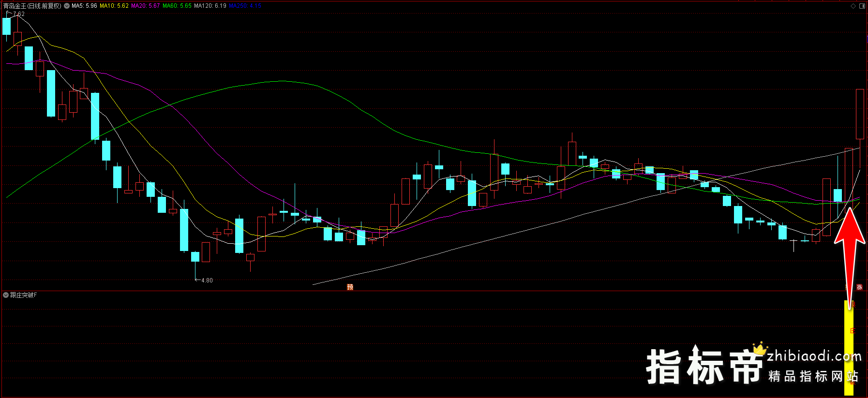Screen dimensions: 868x398
Task: Click the red 涨 marker at chart bottom right
Action: [859, 287]
